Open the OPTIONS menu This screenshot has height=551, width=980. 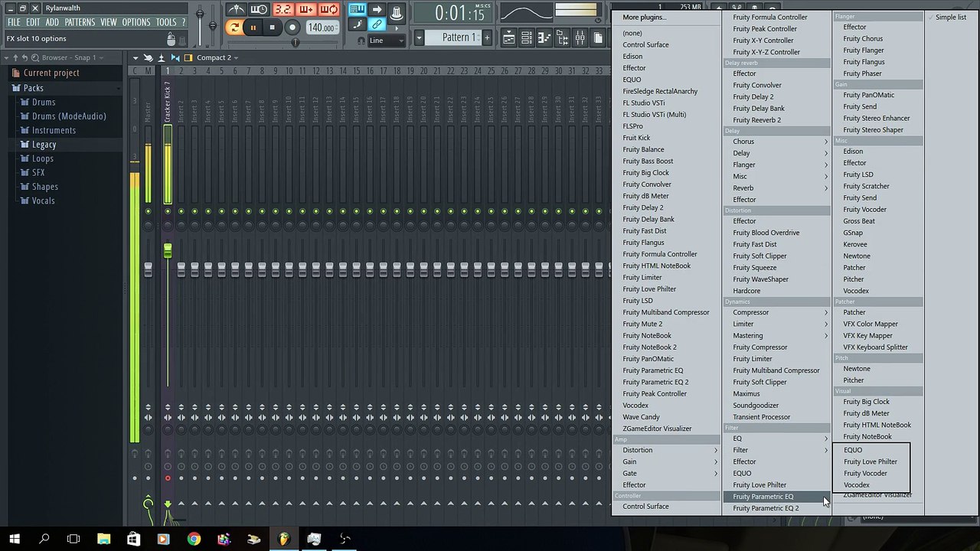(x=136, y=22)
